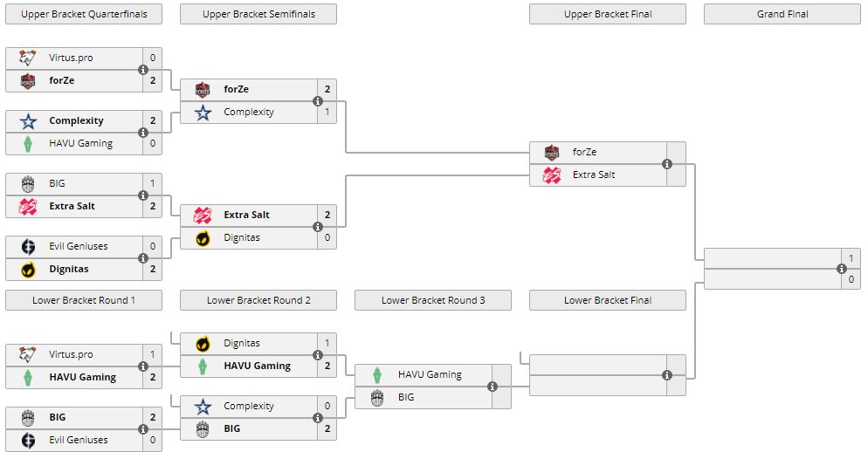This screenshot has height=452, width=868.
Task: Select the Upper Bracket Quarterfinals header
Action: point(84,14)
